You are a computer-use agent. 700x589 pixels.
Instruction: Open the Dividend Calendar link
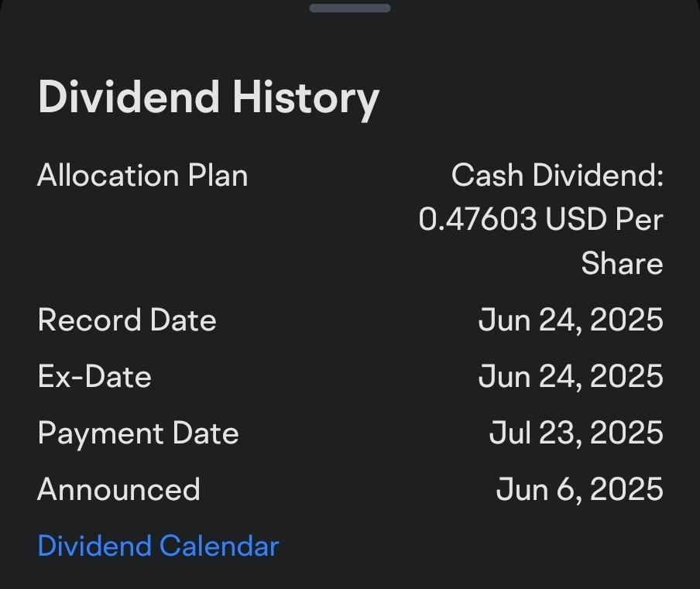159,546
